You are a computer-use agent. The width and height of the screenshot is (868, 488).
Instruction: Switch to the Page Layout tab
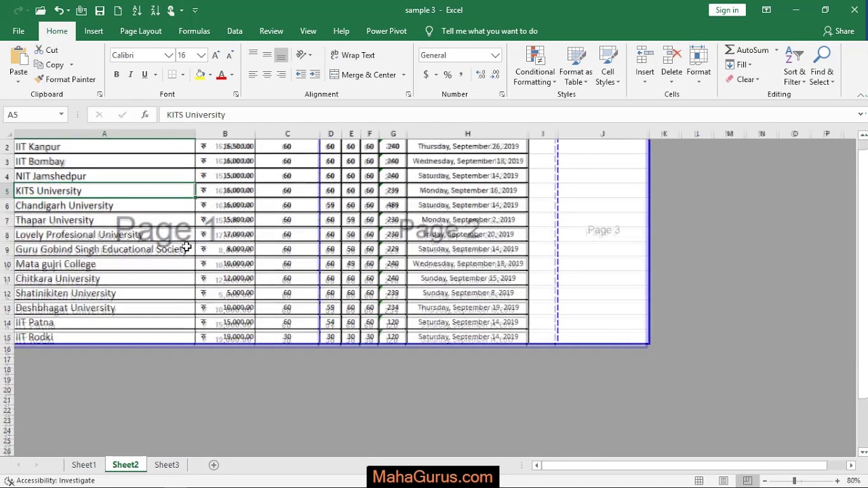click(140, 31)
